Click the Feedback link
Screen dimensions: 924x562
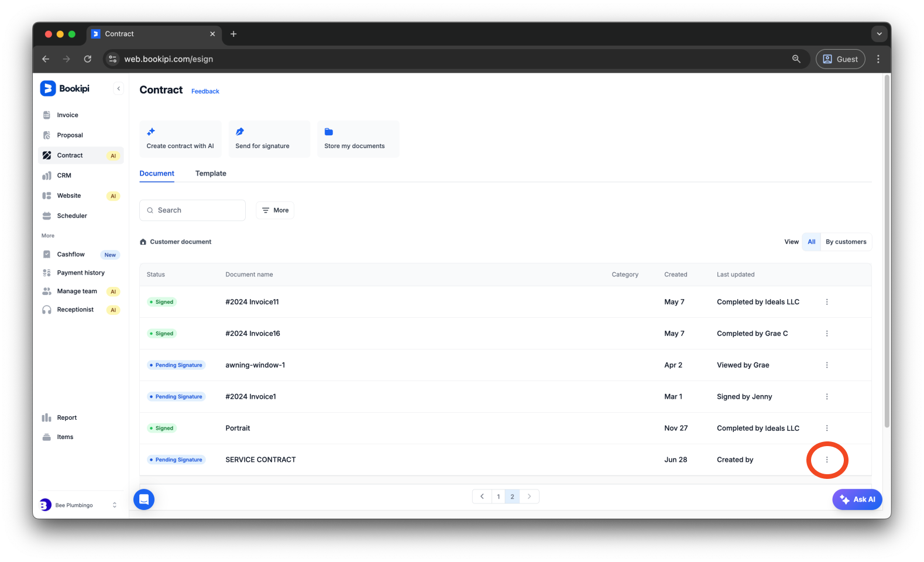[205, 91]
